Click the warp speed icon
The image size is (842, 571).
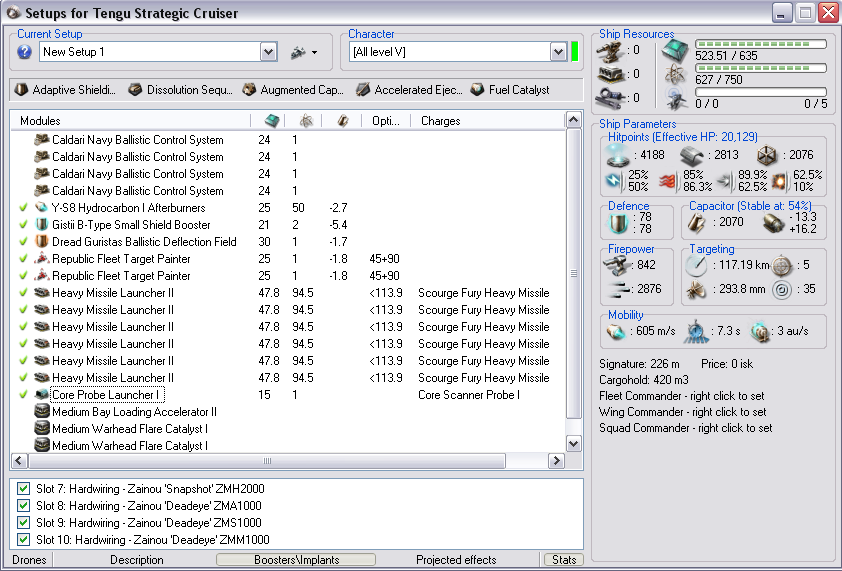point(760,331)
